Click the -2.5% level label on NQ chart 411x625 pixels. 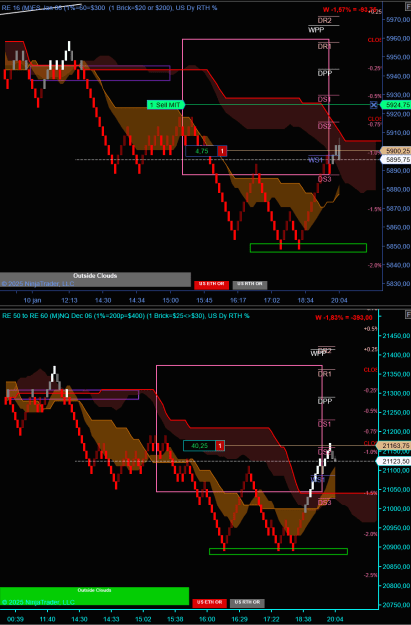(370, 575)
